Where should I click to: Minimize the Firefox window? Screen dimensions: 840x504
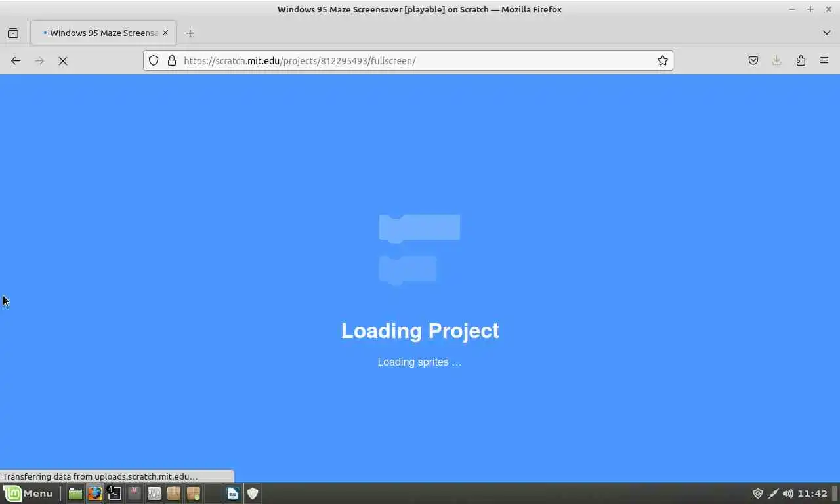click(792, 9)
